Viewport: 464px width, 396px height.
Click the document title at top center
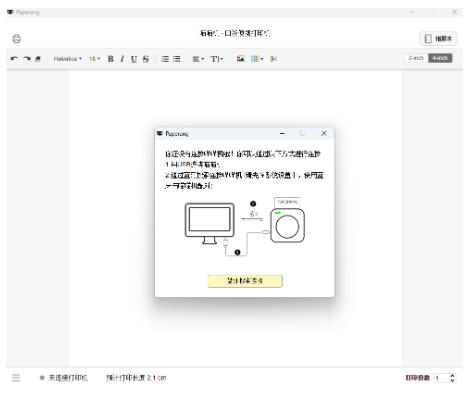pos(235,33)
